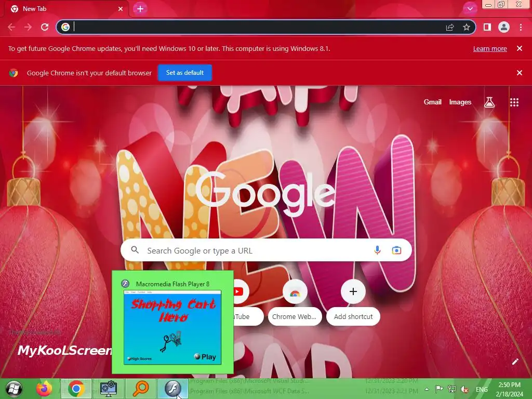Viewport: 532px width, 399px height.
Task: Show hidden system tray icons
Action: 427,389
